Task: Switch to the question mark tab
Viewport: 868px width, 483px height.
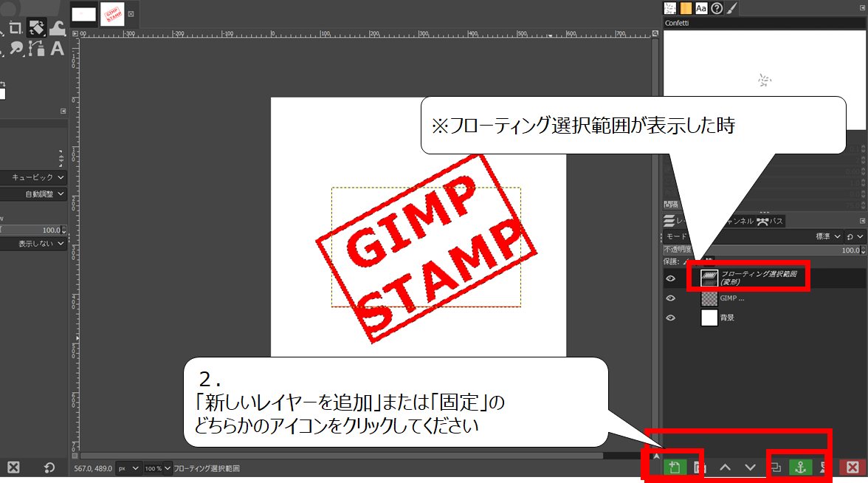Action: [x=716, y=8]
